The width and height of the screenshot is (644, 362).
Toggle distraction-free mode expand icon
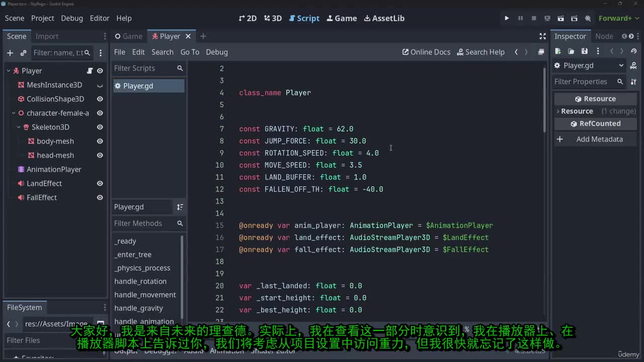(542, 36)
